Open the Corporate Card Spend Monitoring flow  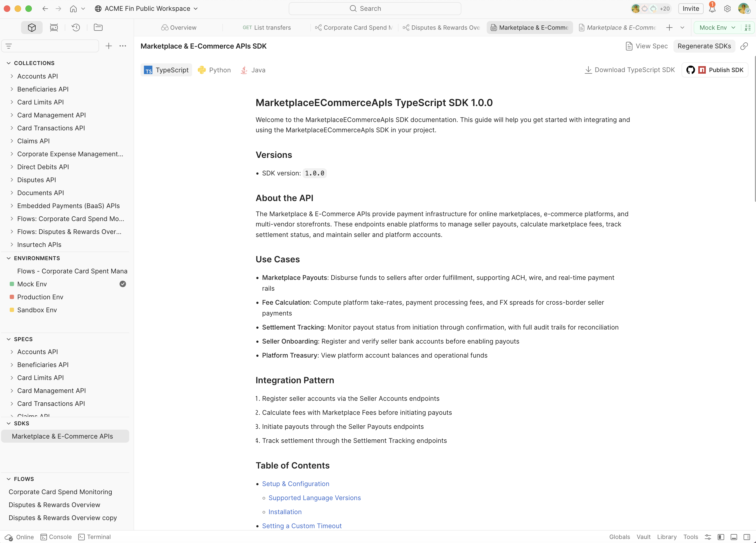point(60,492)
